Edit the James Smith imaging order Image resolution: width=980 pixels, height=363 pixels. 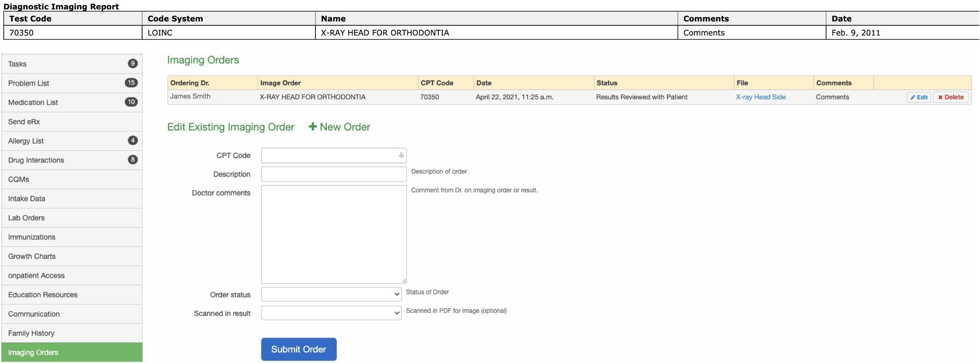click(x=919, y=97)
